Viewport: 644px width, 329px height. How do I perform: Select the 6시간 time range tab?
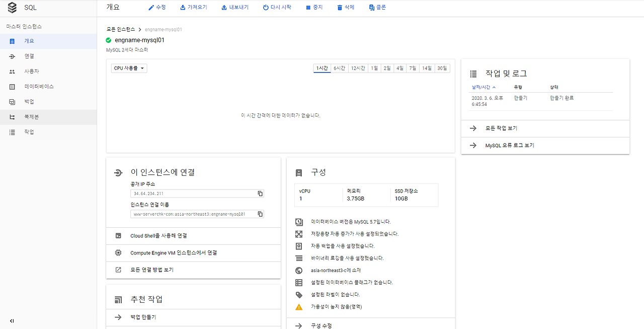coord(339,68)
